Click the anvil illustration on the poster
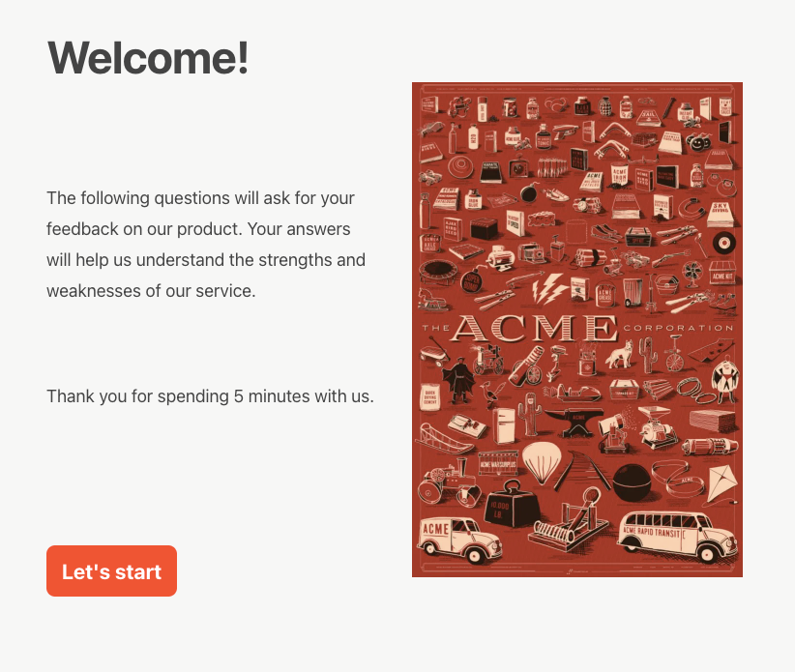The image size is (795, 672). click(x=576, y=419)
